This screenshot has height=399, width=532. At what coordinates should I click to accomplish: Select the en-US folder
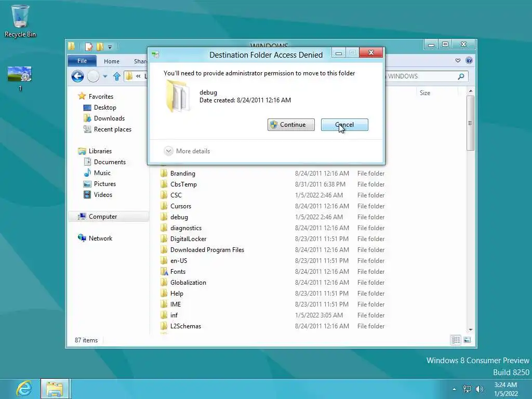179,261
